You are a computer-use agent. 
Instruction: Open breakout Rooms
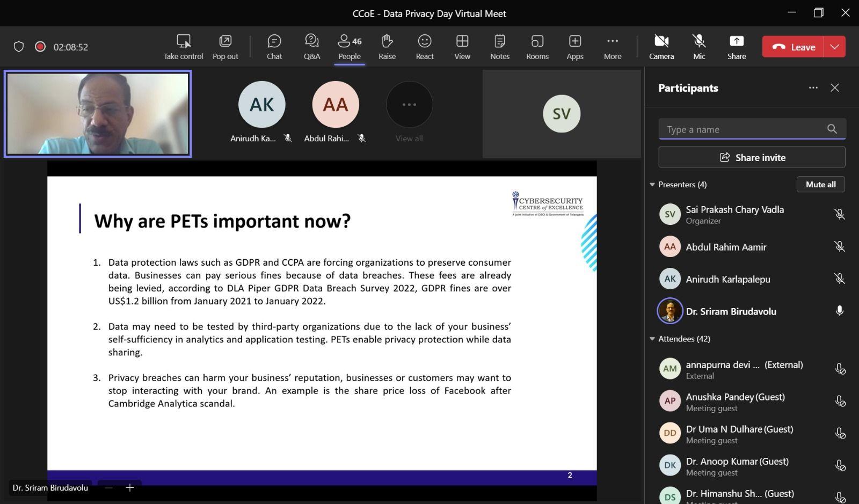pos(537,47)
